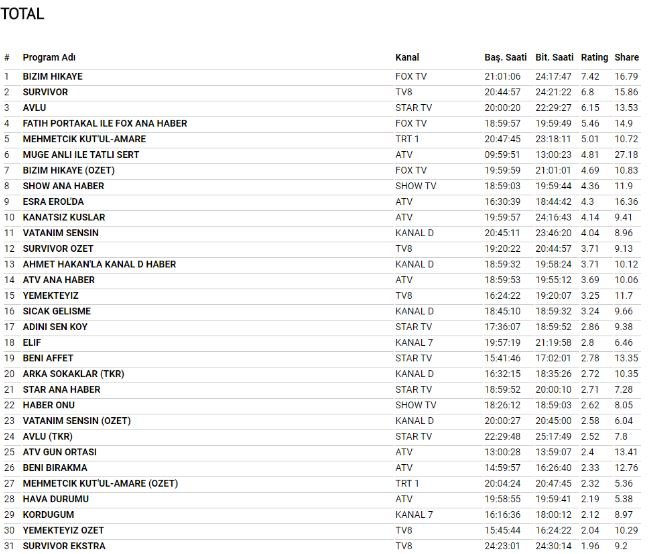Click end time 25:17:49
The width and height of the screenshot is (652, 554).
553,437
